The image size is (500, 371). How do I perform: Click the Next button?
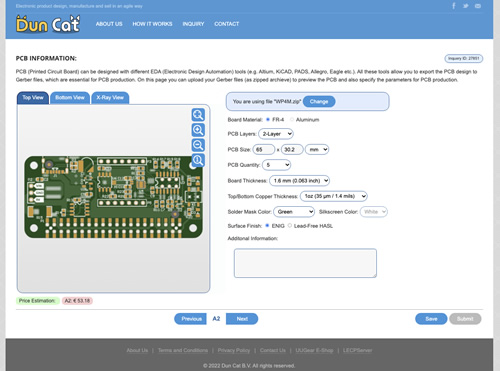click(242, 319)
